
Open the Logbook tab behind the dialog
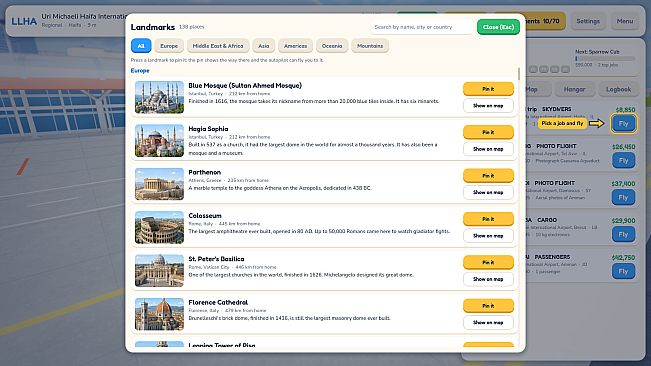(x=618, y=89)
